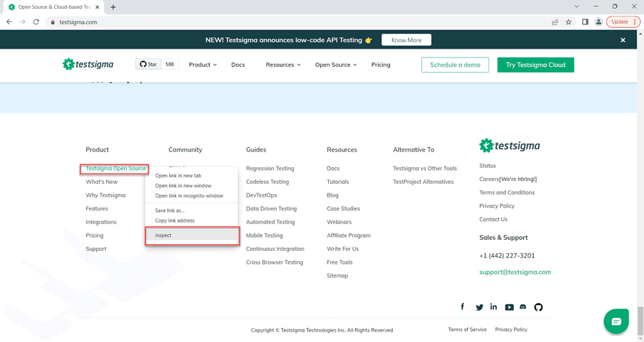Choose Inspect from the context menu
This screenshot has width=644, height=342.
point(191,235)
